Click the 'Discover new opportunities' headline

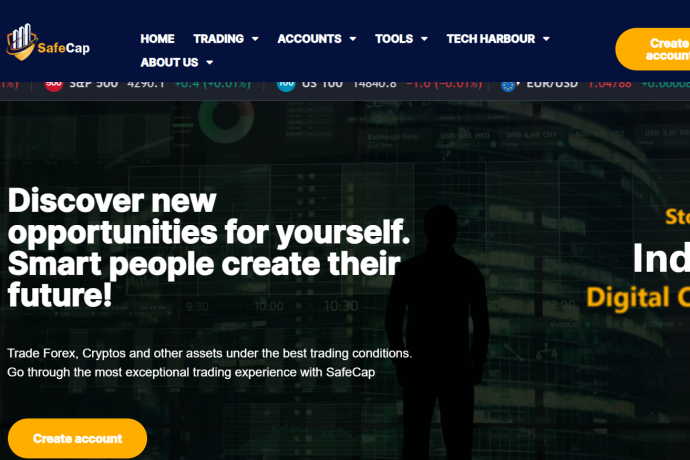(x=209, y=247)
